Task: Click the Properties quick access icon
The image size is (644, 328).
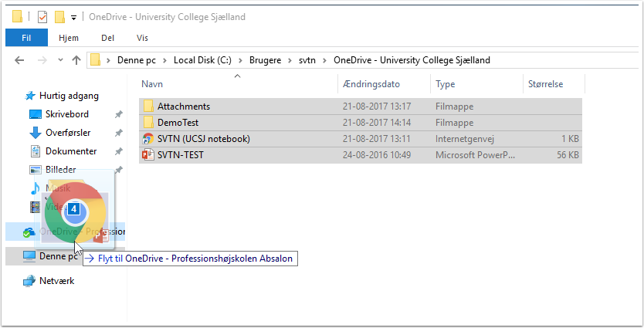Action: (42, 17)
